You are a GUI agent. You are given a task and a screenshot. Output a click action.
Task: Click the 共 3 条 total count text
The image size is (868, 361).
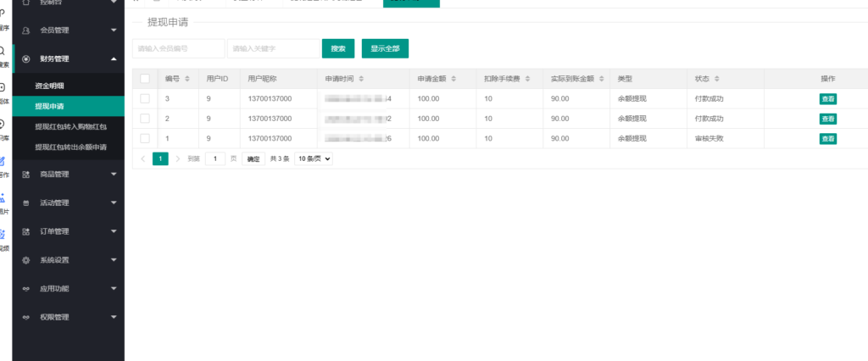(280, 159)
